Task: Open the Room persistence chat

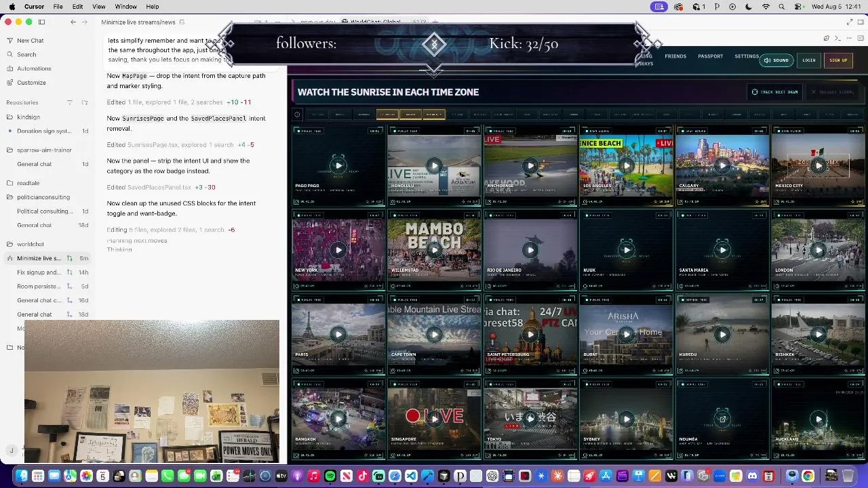Action: (x=47, y=287)
